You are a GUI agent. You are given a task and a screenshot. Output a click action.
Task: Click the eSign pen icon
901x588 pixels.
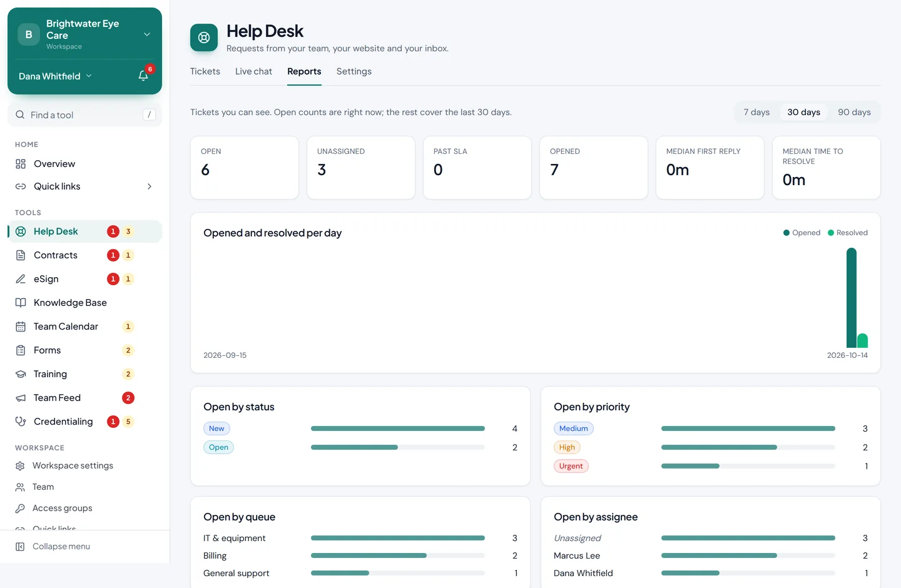(x=21, y=279)
